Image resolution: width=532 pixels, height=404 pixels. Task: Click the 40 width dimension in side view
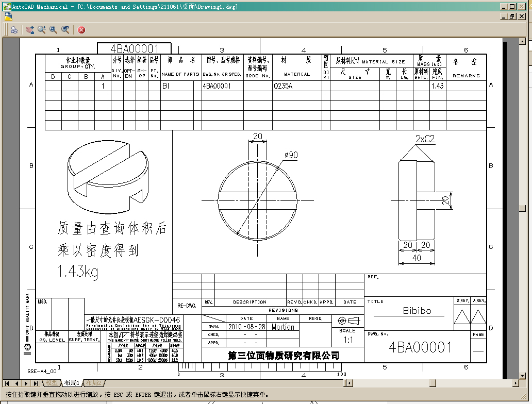pyautogui.click(x=417, y=258)
